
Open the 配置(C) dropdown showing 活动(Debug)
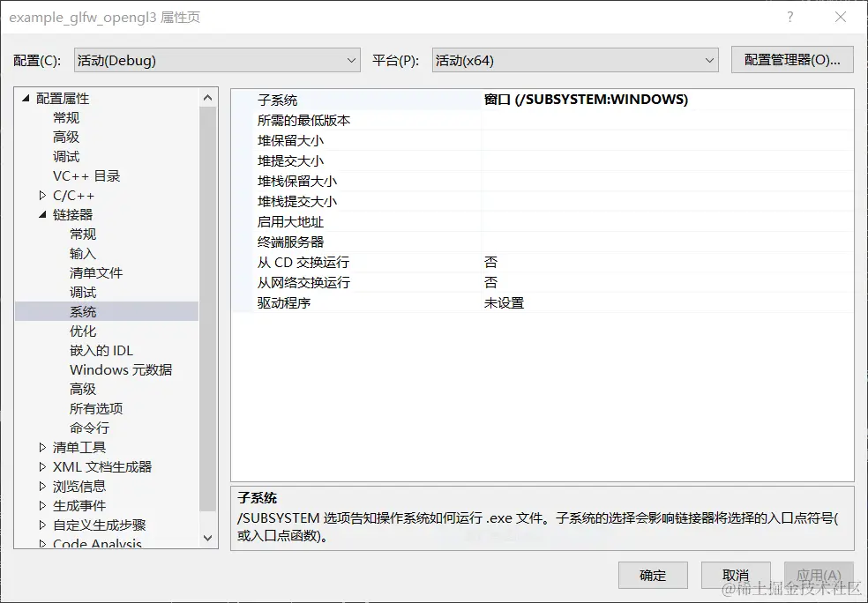point(217,60)
